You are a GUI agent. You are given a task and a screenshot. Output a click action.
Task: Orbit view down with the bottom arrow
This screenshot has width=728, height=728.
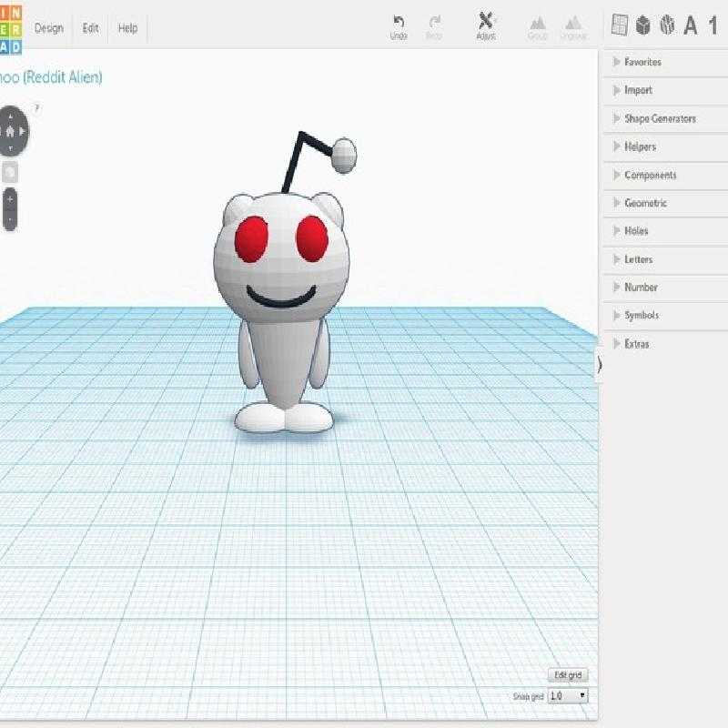[10, 148]
